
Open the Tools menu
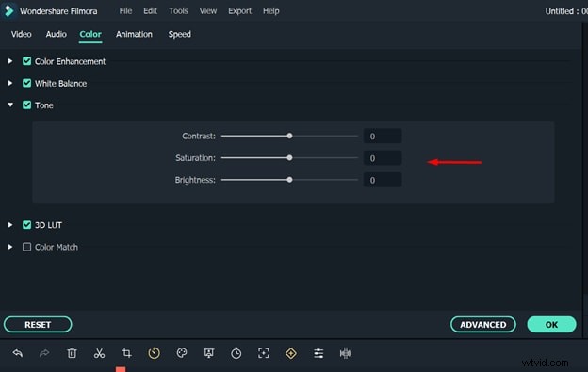[178, 11]
